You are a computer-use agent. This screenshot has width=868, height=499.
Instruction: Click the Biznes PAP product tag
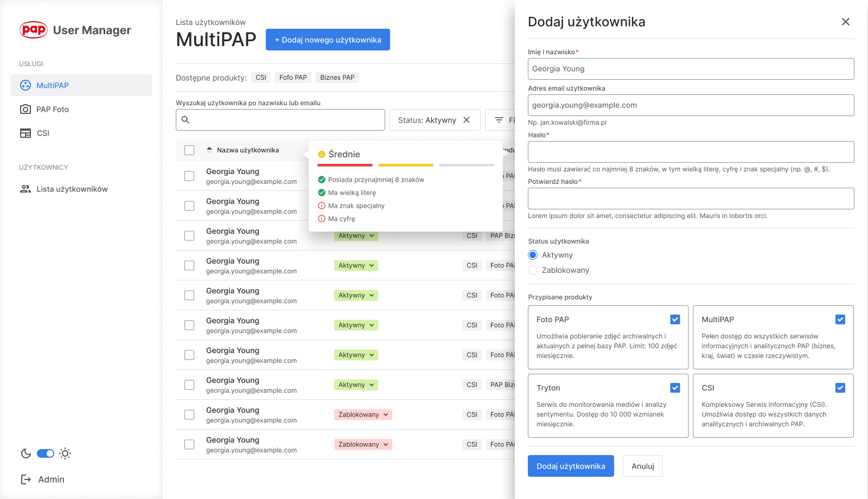[x=337, y=78]
